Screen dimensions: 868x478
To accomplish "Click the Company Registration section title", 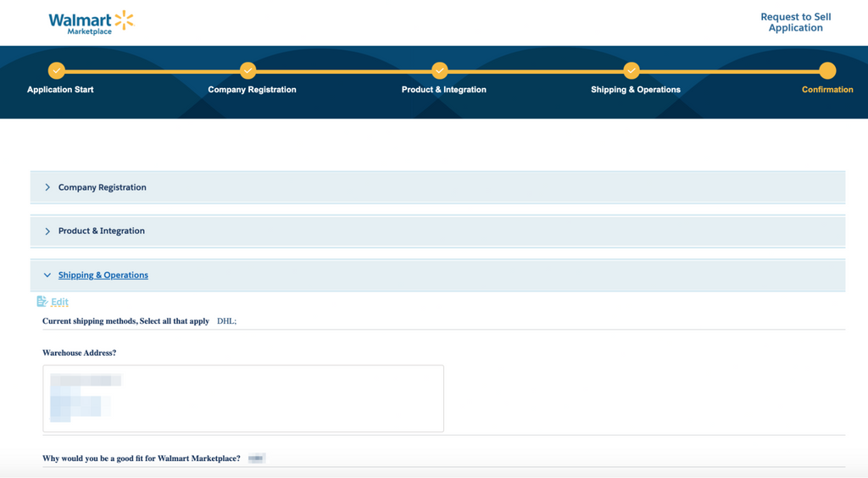I will pyautogui.click(x=103, y=187).
